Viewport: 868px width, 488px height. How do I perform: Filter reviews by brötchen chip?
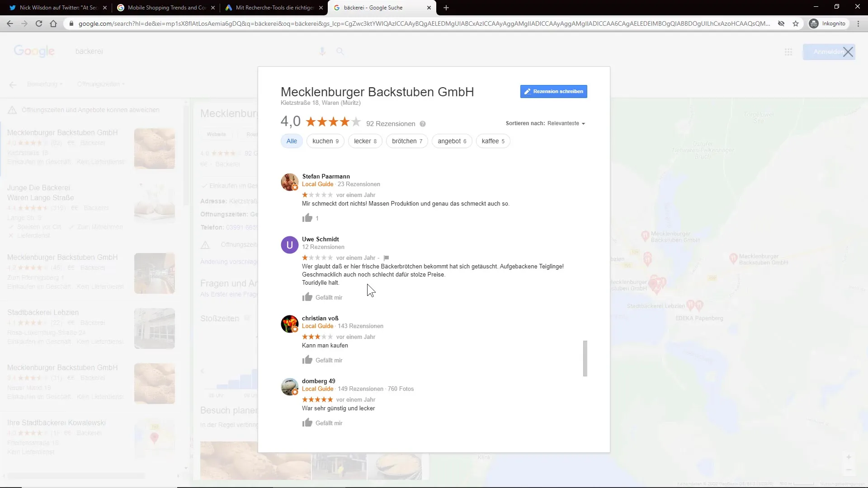coord(407,141)
